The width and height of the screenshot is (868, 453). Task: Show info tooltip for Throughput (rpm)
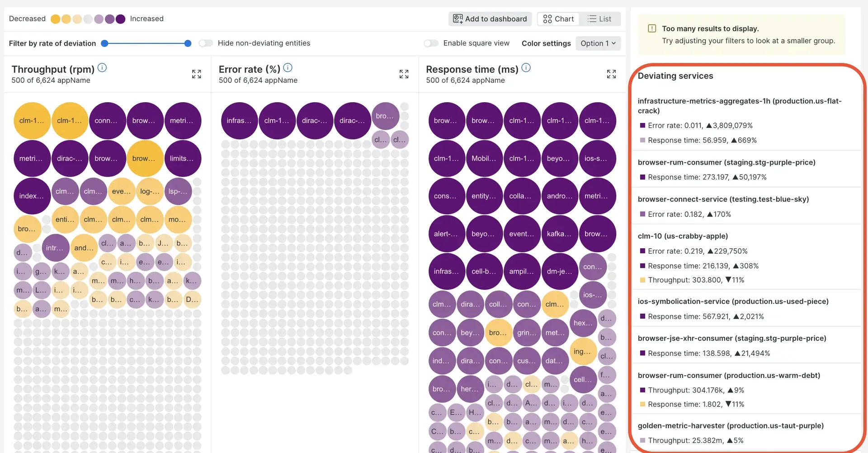point(102,68)
